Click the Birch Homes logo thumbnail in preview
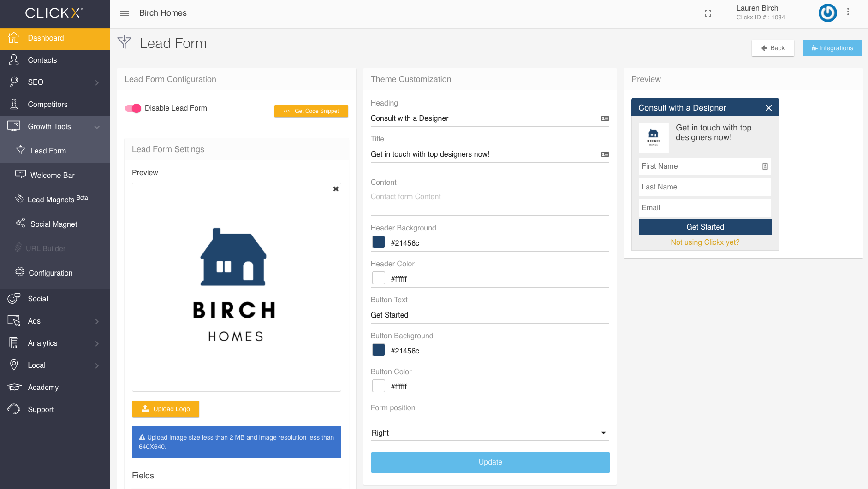 coord(654,137)
